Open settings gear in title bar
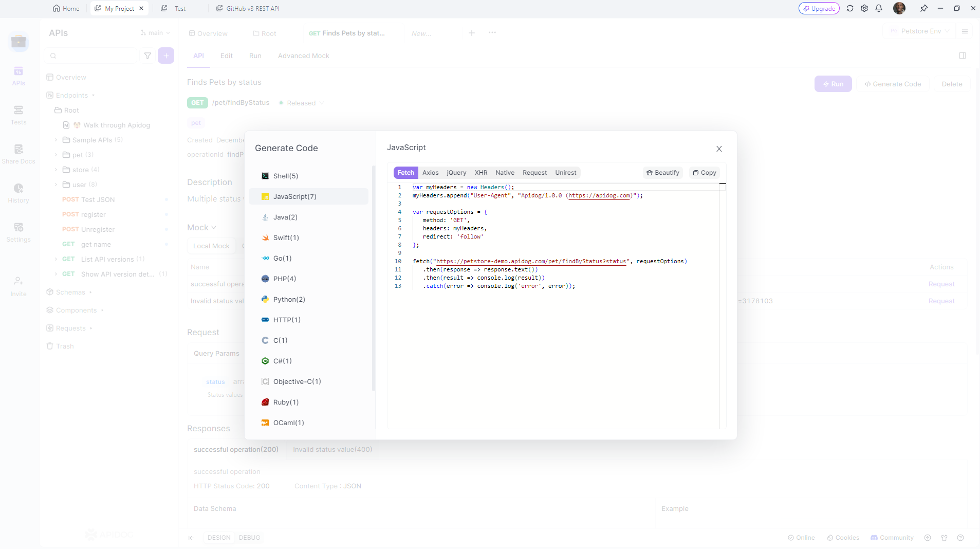 (864, 8)
